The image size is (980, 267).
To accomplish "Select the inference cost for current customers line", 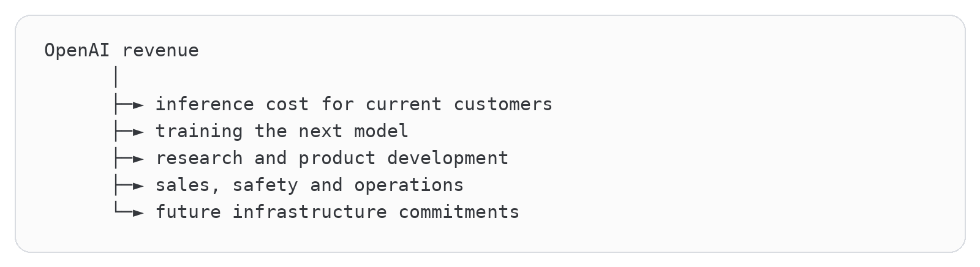I will [354, 105].
